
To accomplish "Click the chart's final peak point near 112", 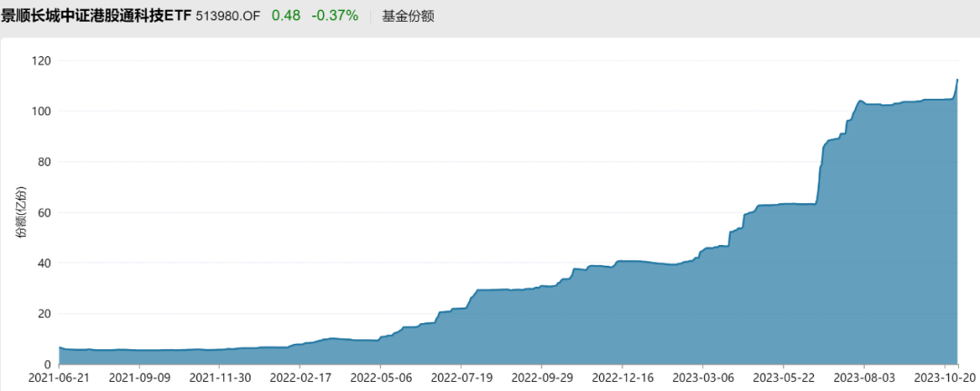I will tap(957, 79).
